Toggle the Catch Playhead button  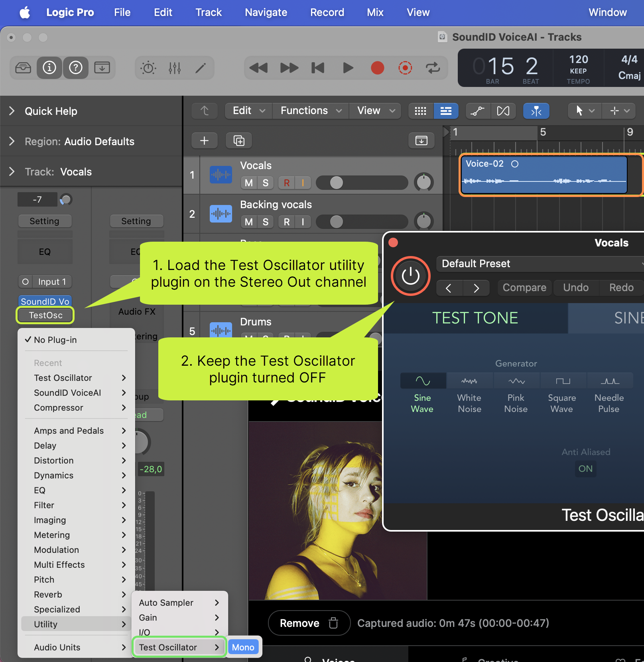(x=536, y=111)
